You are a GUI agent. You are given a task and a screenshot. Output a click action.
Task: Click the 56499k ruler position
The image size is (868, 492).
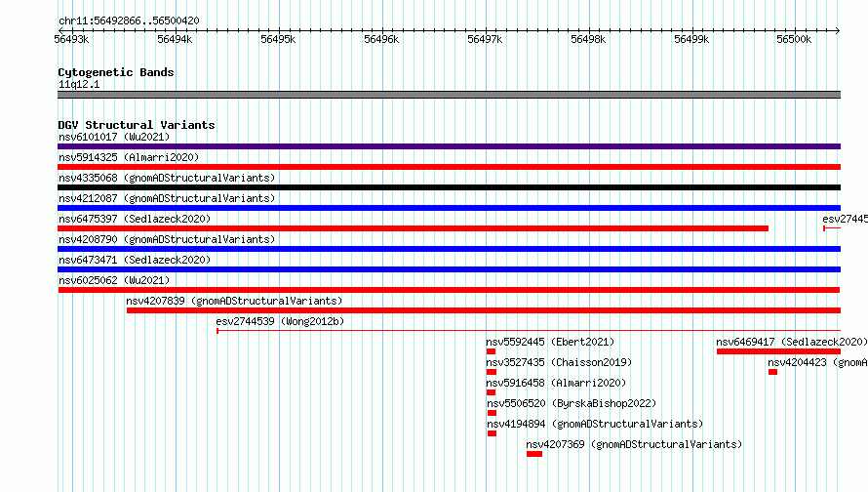(691, 39)
